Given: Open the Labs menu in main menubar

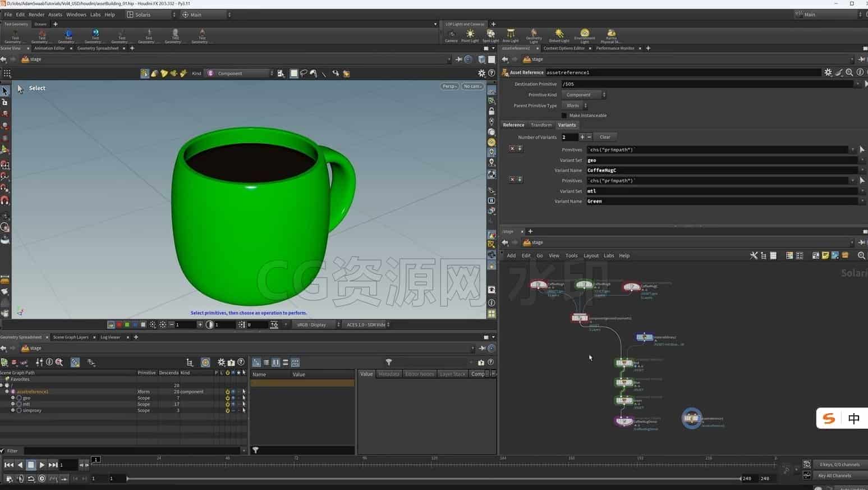Looking at the screenshot, I should (95, 15).
